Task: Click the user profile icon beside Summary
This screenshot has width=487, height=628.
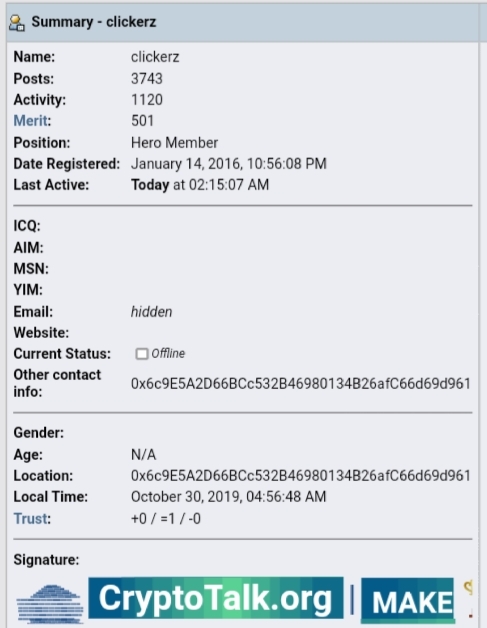Action: coord(17,23)
